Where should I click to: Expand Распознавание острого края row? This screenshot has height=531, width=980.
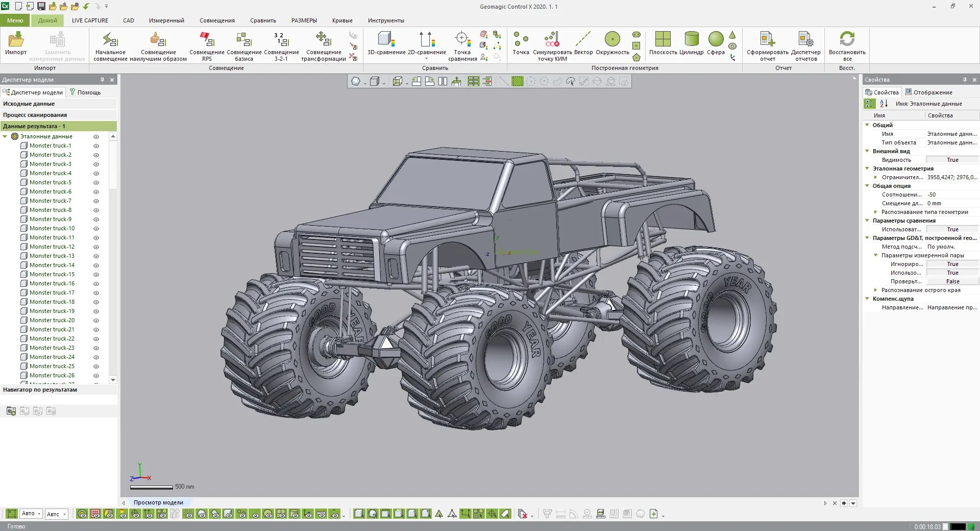coord(876,290)
